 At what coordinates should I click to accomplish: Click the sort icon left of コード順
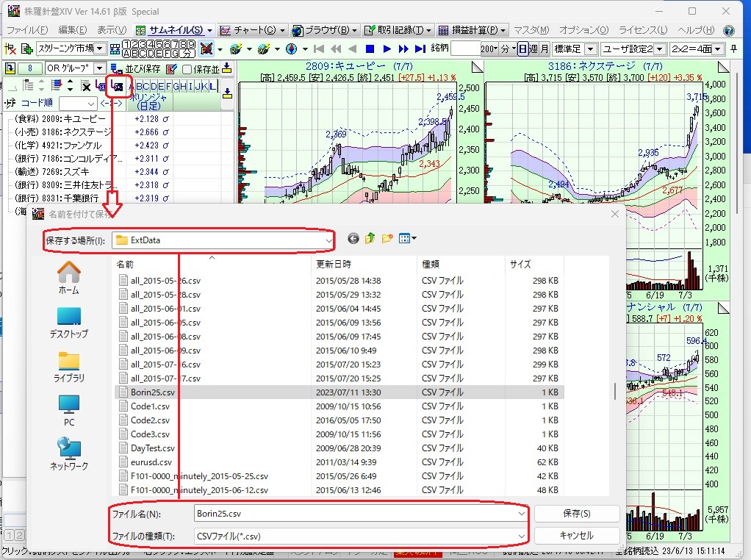(10, 103)
